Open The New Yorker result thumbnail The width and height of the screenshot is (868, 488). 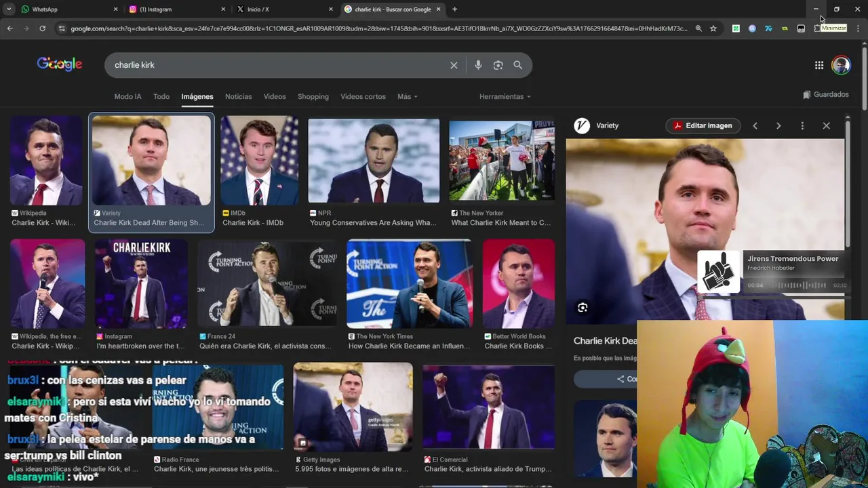[502, 161]
